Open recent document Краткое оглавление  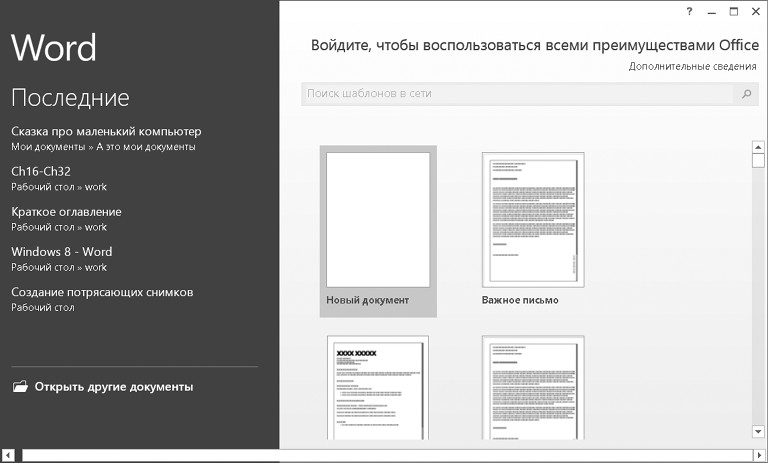[66, 212]
